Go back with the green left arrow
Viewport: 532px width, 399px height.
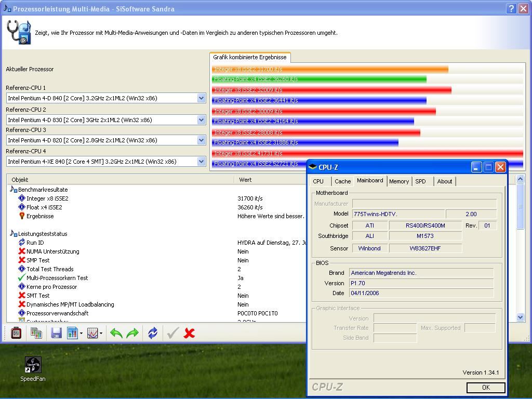point(116,334)
